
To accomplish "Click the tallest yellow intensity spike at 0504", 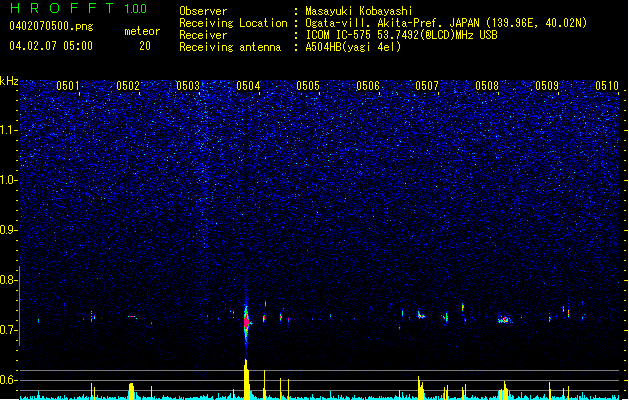I will click(246, 379).
